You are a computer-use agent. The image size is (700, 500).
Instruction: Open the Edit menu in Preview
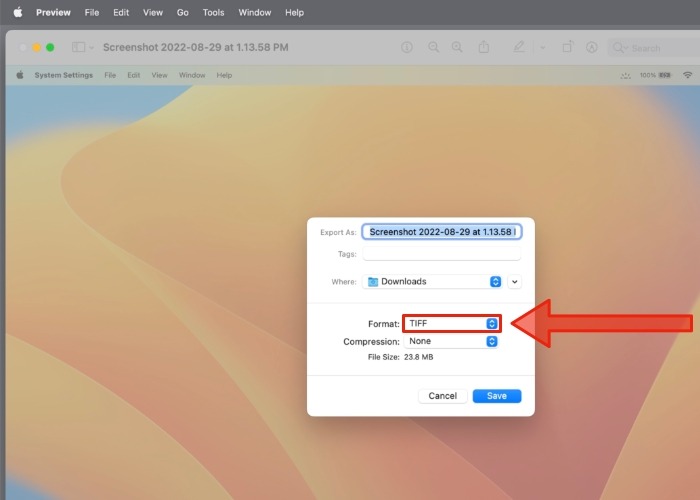click(x=121, y=12)
